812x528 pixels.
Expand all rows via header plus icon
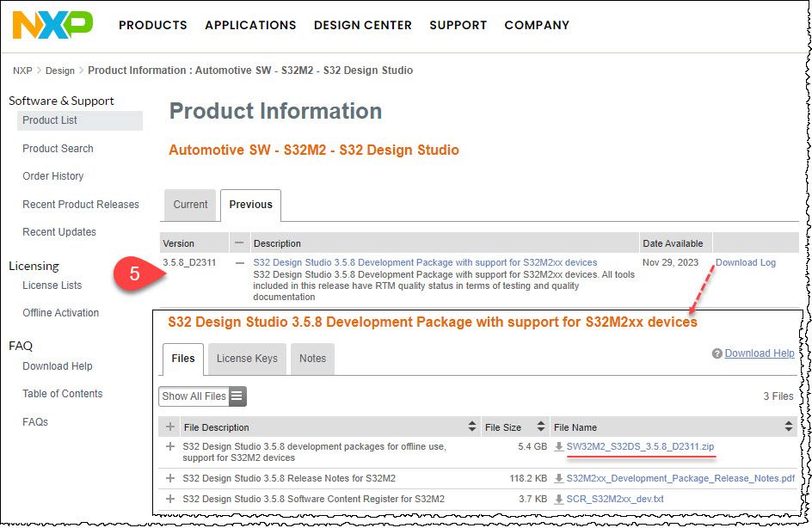(x=170, y=427)
